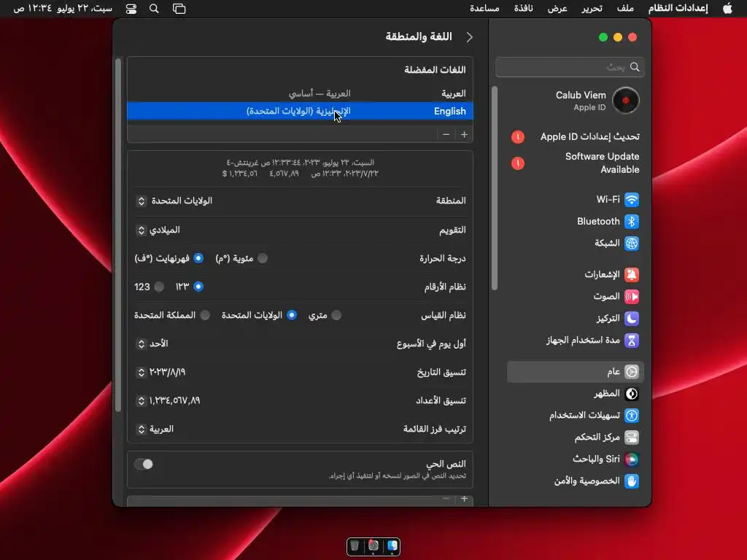
Task: Open مركز التحكم control center icon
Action: [x=631, y=437]
